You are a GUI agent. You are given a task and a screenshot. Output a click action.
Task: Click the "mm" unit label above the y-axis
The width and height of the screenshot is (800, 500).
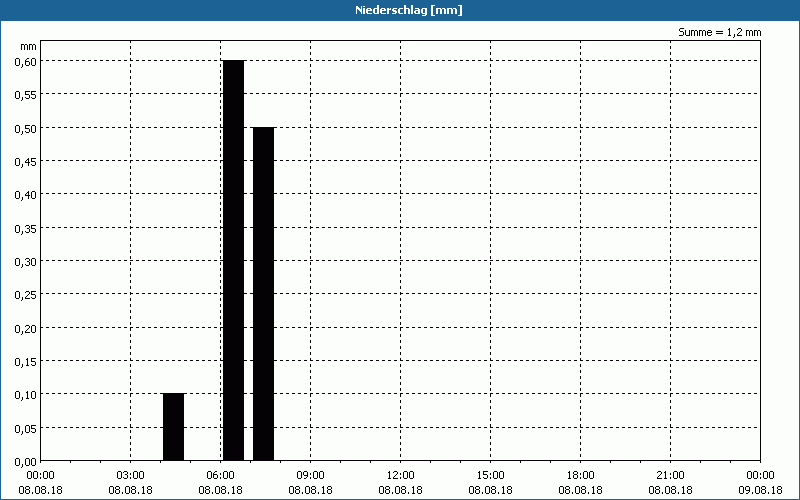29,46
